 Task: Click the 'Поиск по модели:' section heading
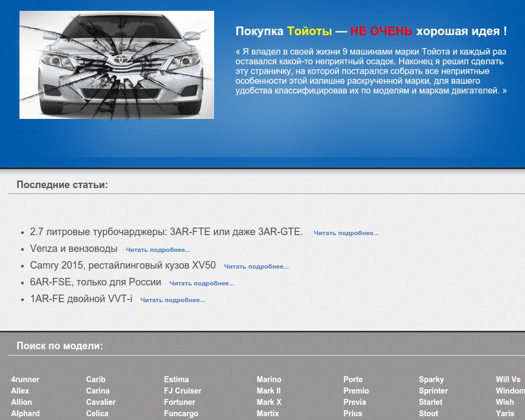[x=59, y=346]
